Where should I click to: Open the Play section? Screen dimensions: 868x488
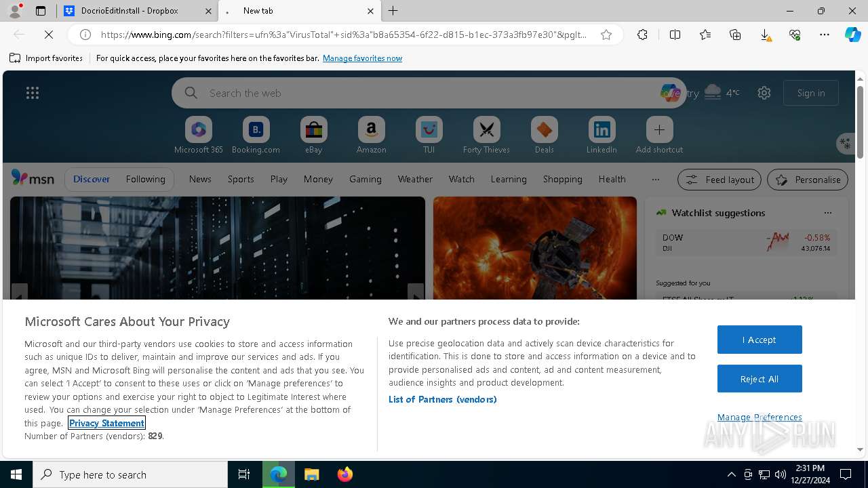[x=279, y=179]
